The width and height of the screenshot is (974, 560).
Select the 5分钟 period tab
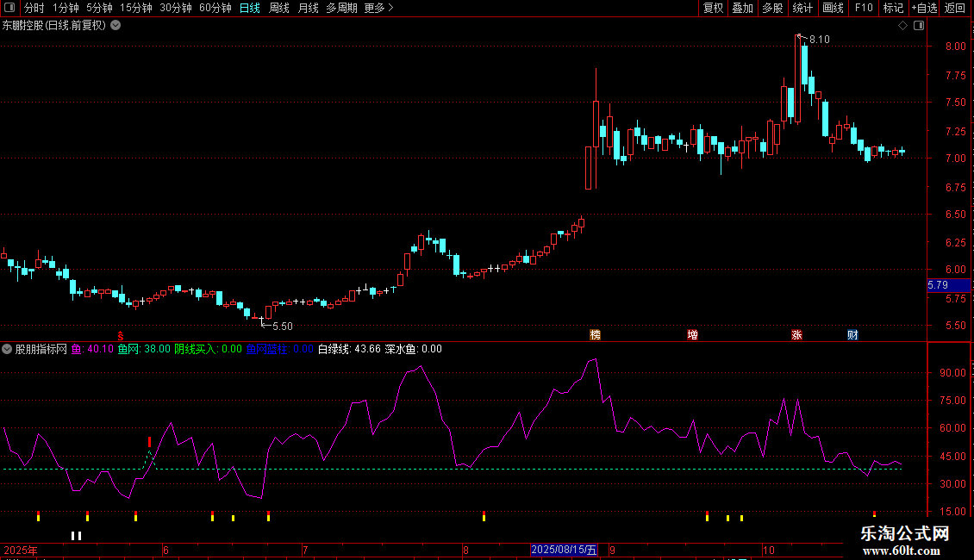pyautogui.click(x=99, y=8)
